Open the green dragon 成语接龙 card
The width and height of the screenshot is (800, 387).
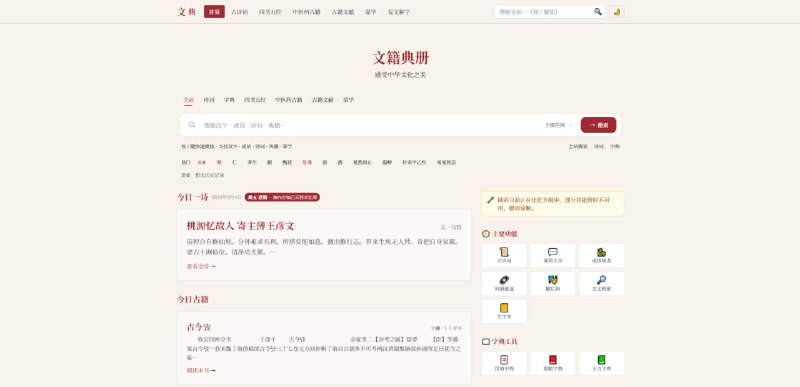(x=602, y=255)
